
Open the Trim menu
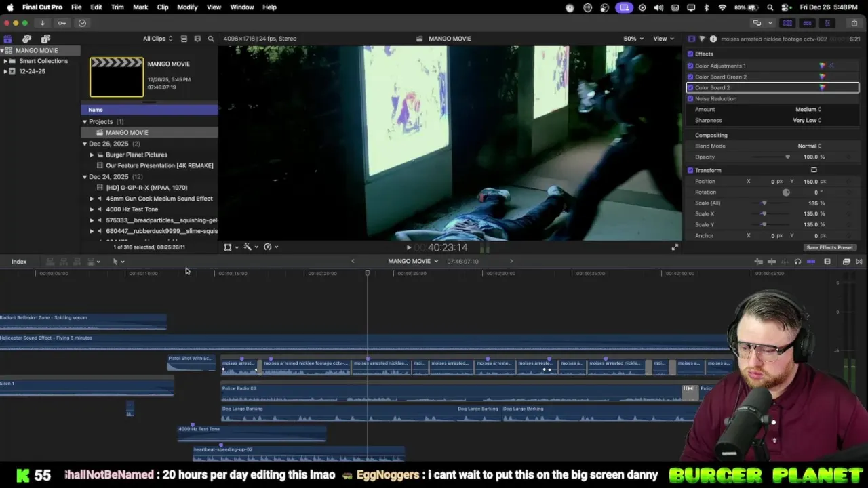[117, 7]
